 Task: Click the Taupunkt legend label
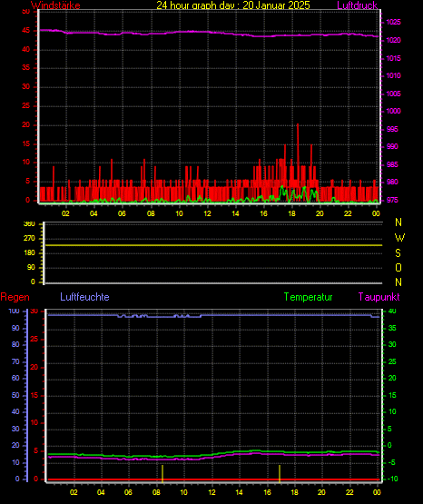(x=379, y=297)
